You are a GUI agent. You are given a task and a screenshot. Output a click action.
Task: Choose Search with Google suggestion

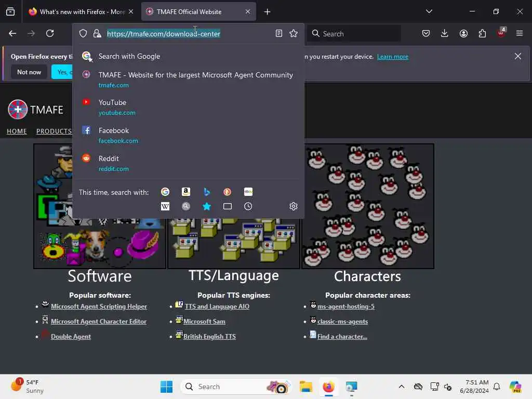[x=188, y=56]
